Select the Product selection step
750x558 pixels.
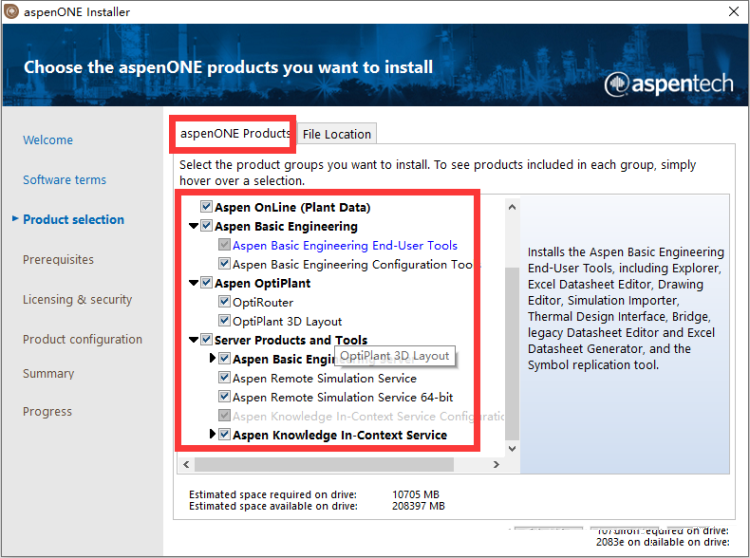[74, 219]
